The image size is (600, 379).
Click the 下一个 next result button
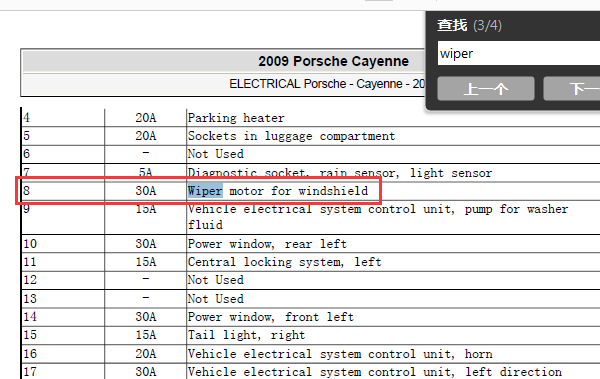572,89
